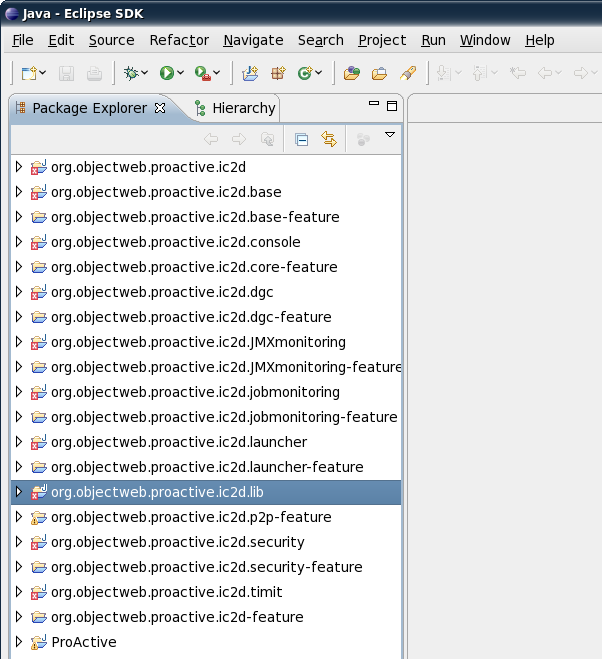Open the Window menu

point(485,40)
